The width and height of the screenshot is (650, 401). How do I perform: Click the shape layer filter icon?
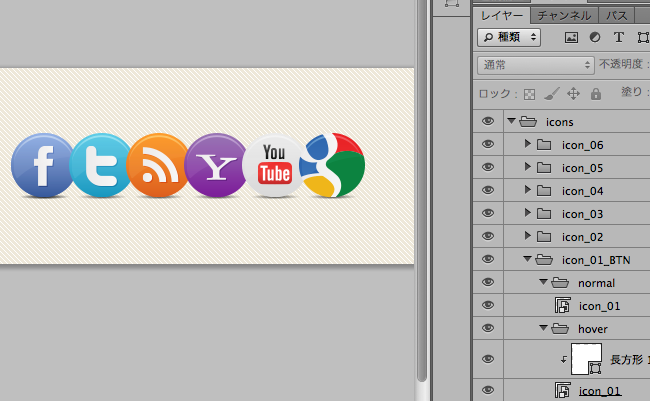(x=640, y=37)
